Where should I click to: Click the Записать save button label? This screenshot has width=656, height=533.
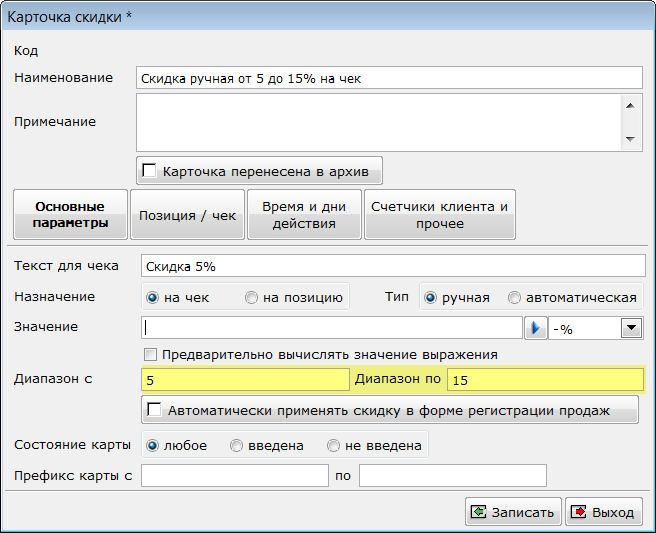tap(523, 512)
